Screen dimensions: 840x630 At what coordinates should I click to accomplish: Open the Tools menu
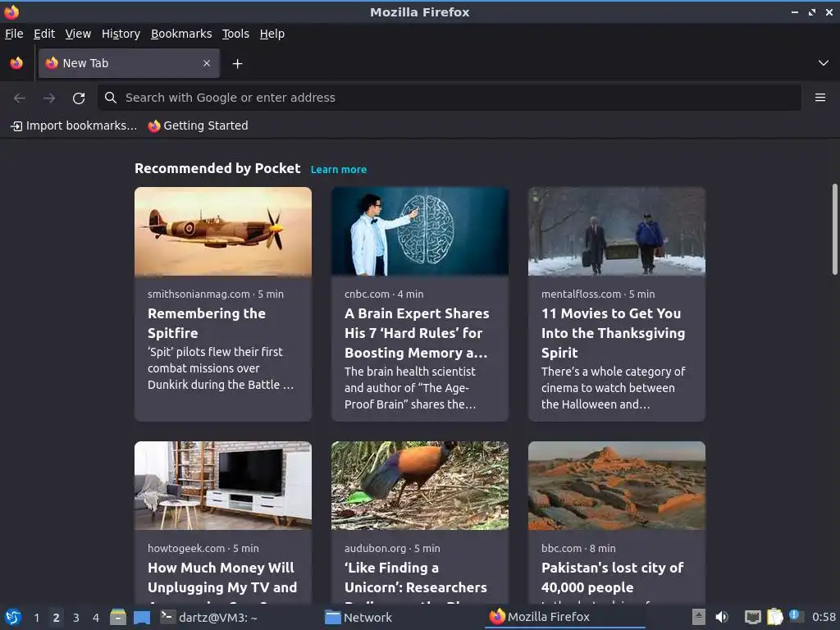pos(235,34)
